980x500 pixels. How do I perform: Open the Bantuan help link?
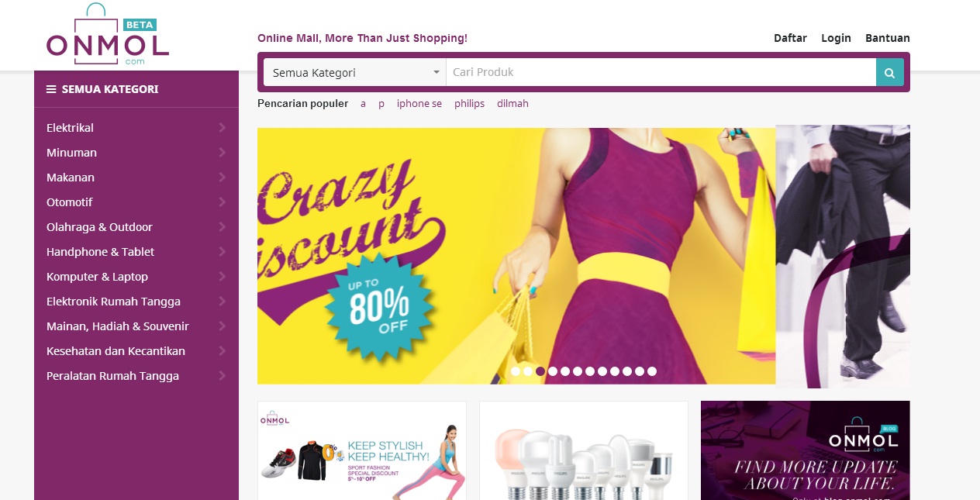click(x=888, y=38)
